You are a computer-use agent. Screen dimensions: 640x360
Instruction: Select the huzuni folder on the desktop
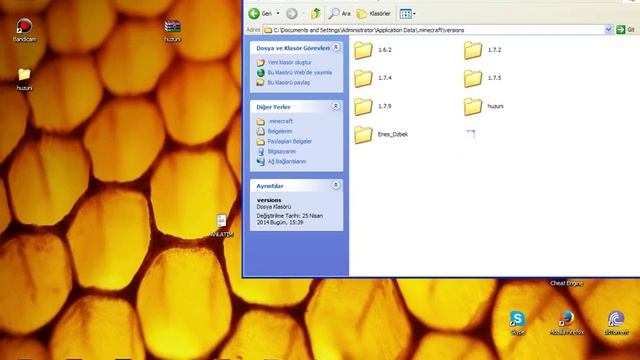24,79
